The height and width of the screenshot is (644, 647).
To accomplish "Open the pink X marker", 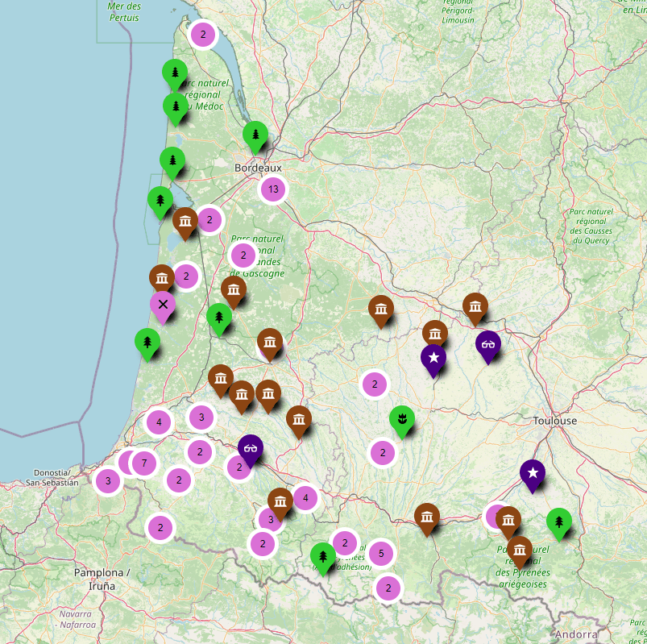I will click(x=163, y=305).
